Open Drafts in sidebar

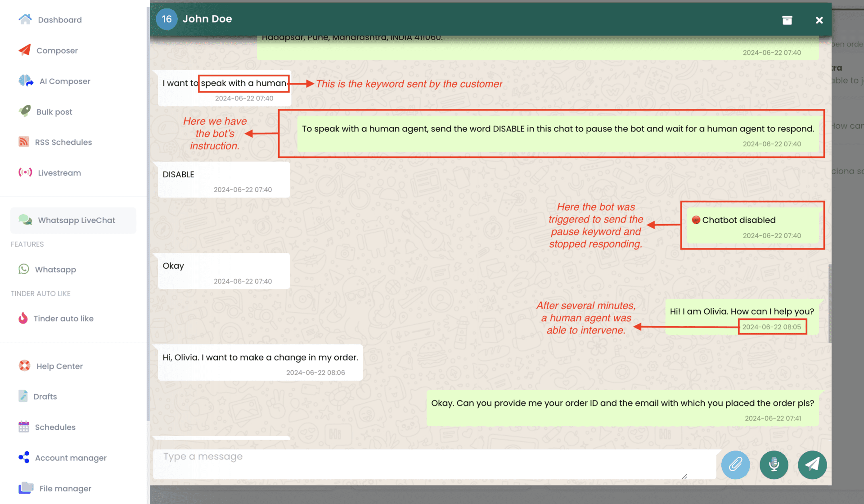coord(45,396)
